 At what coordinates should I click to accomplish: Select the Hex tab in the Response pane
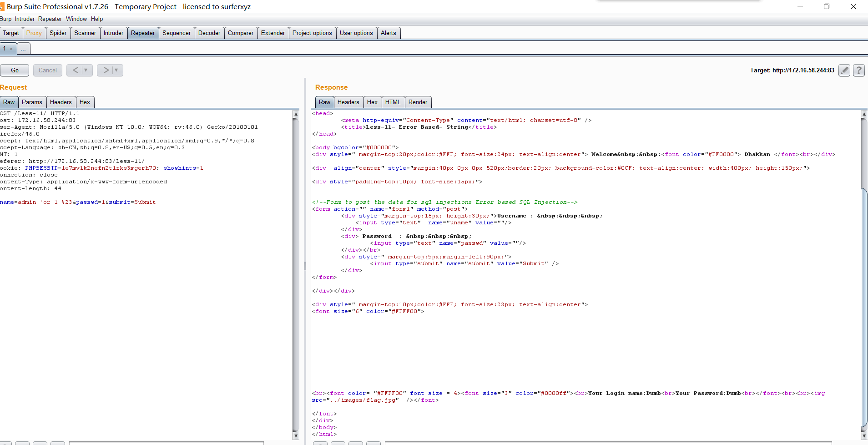pos(372,102)
